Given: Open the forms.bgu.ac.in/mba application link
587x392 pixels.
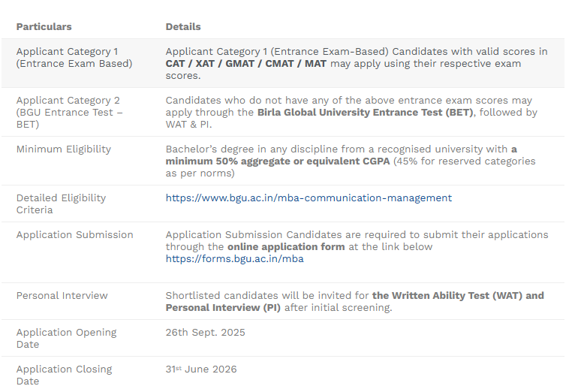Looking at the screenshot, I should coord(234,259).
